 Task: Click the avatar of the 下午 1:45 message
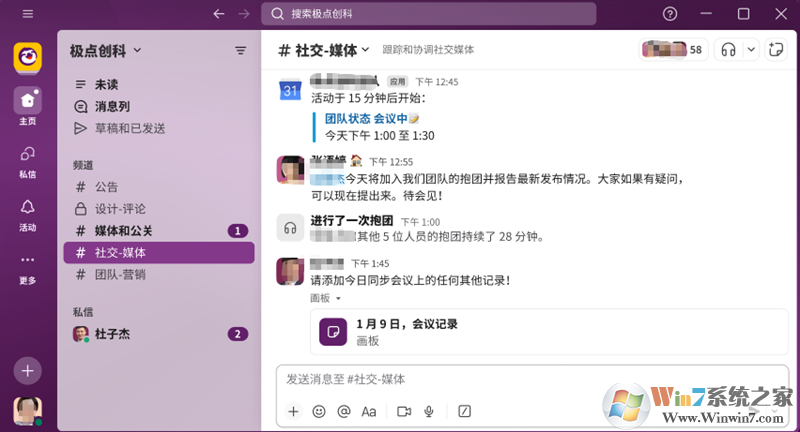pos(290,271)
